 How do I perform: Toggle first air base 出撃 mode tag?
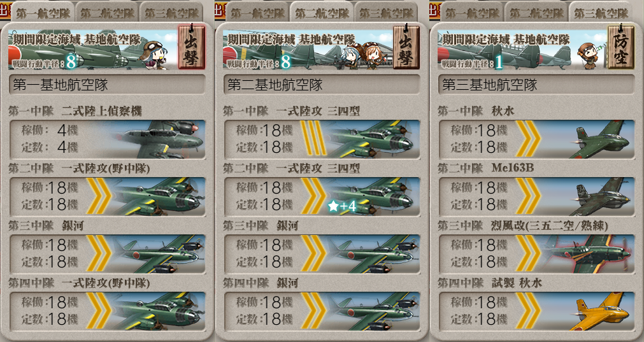point(191,46)
